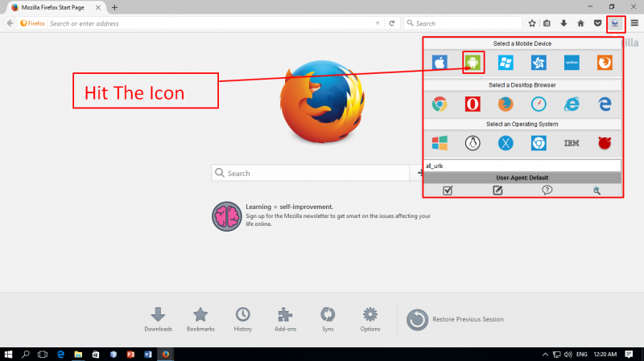Open help question-mark icon in popup

click(x=547, y=190)
